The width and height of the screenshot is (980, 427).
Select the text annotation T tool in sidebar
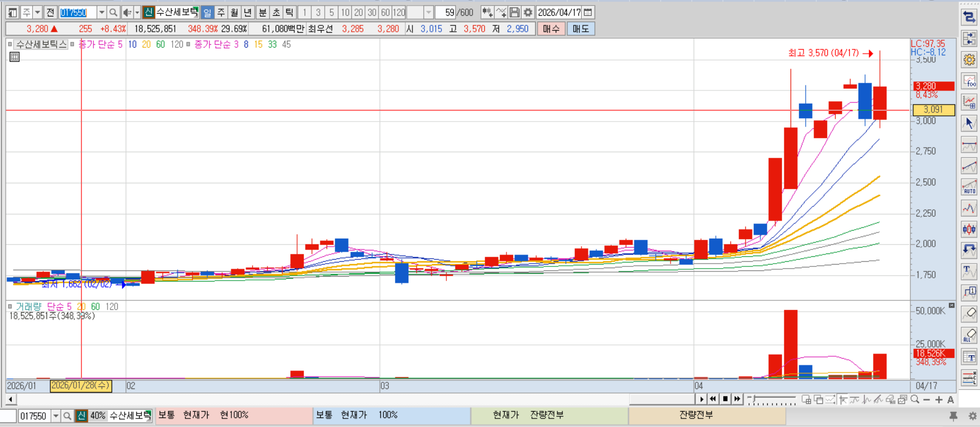point(969,271)
